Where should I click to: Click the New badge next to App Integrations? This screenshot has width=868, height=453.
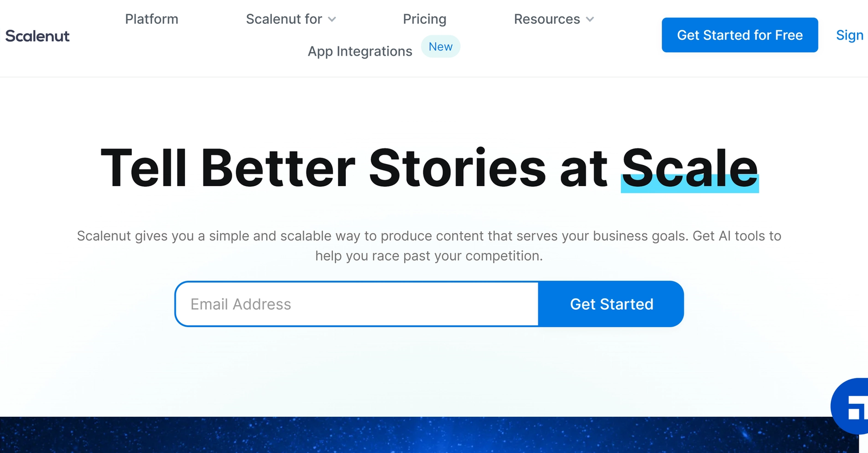(x=440, y=47)
